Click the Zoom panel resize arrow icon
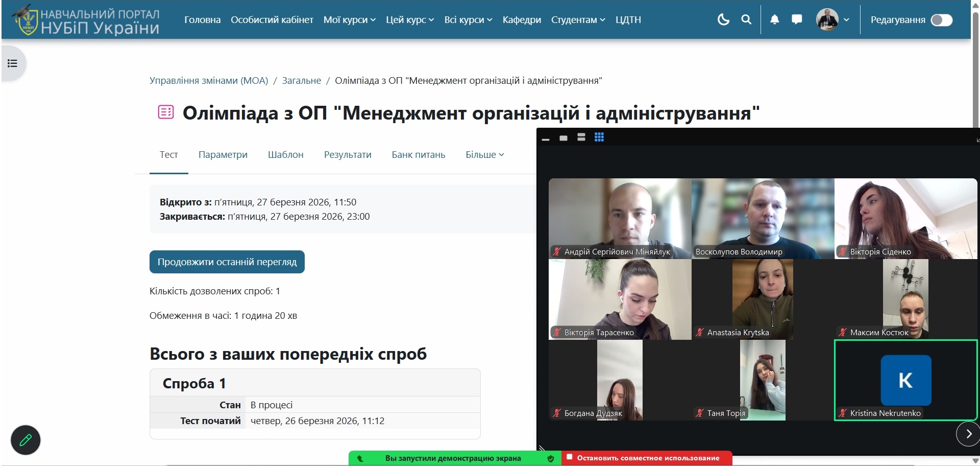Viewport: 980px width, 466px height. (x=977, y=139)
